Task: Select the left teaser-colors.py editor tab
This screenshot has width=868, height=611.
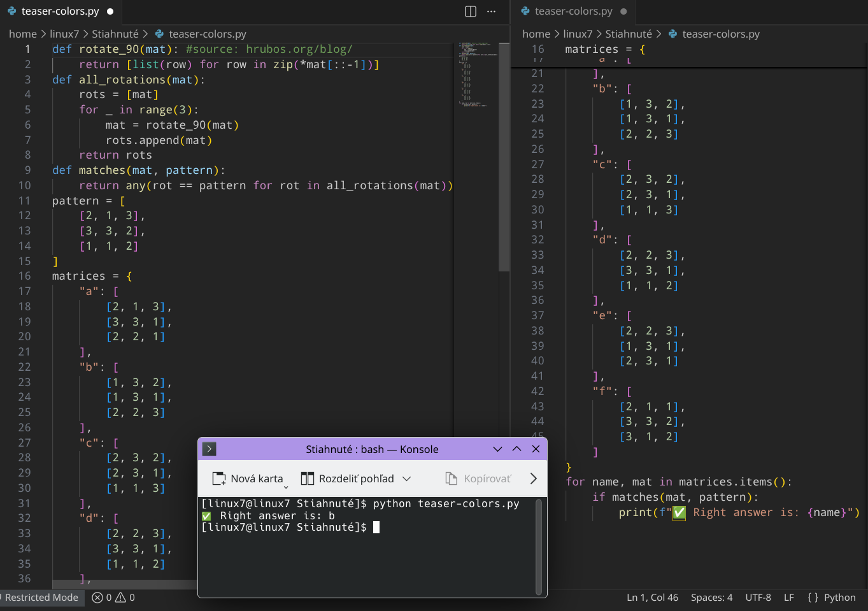Action: [60, 11]
